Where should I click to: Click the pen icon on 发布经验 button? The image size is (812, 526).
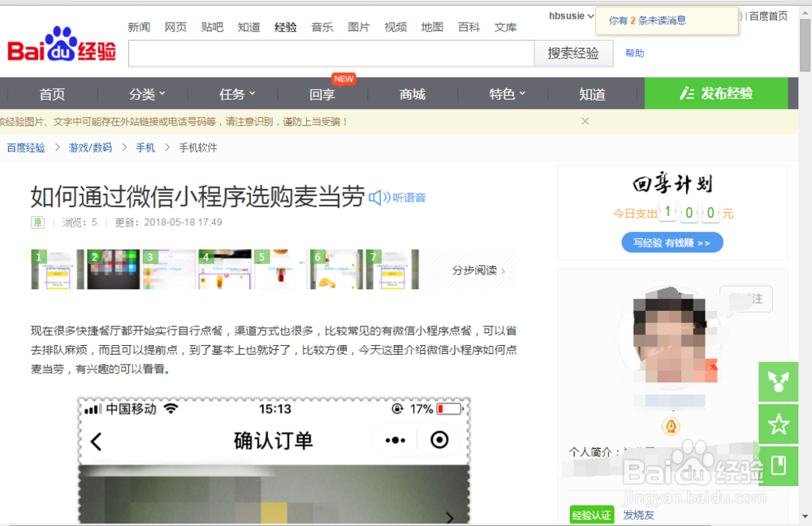pyautogui.click(x=689, y=93)
